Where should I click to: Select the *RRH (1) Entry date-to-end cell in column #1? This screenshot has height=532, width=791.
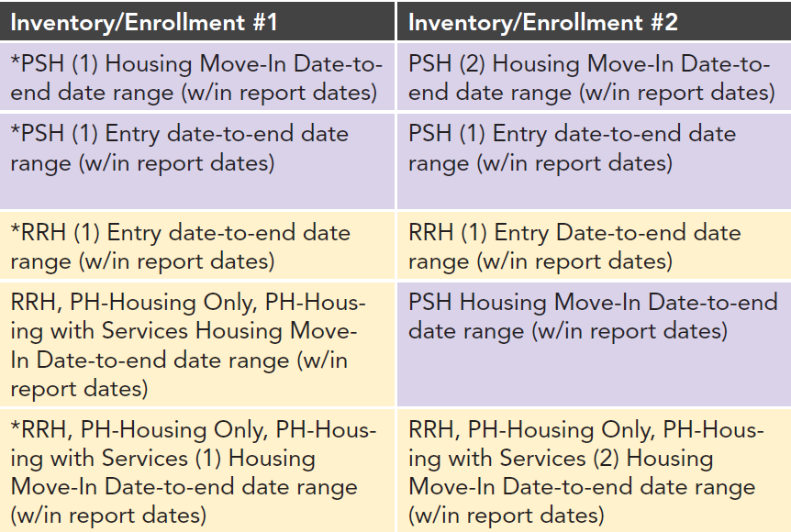click(197, 246)
